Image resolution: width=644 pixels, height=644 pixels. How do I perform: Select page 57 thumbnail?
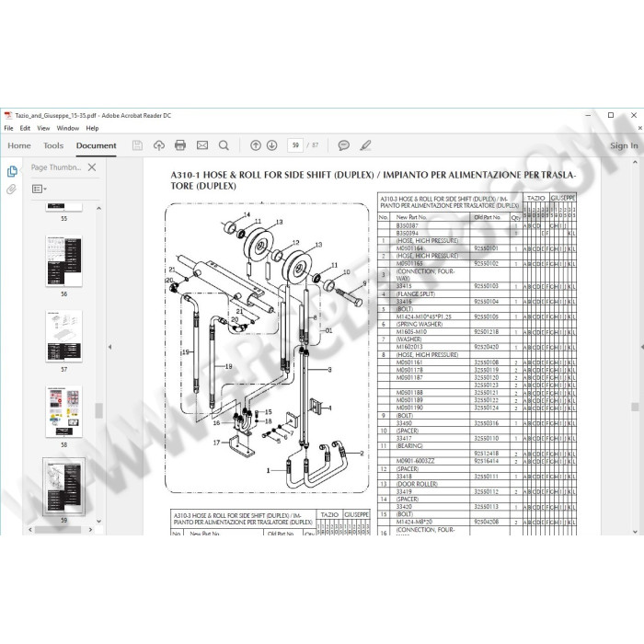(63, 337)
